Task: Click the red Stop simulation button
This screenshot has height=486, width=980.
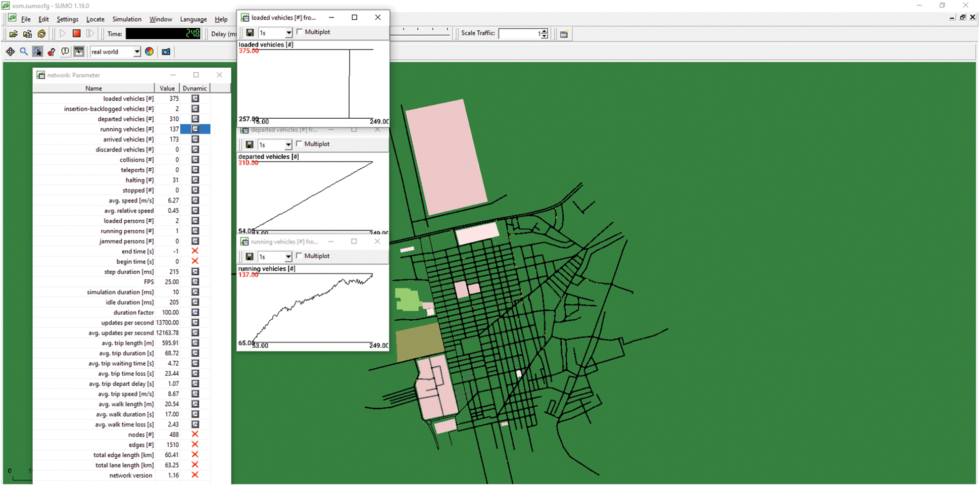Action: click(76, 34)
